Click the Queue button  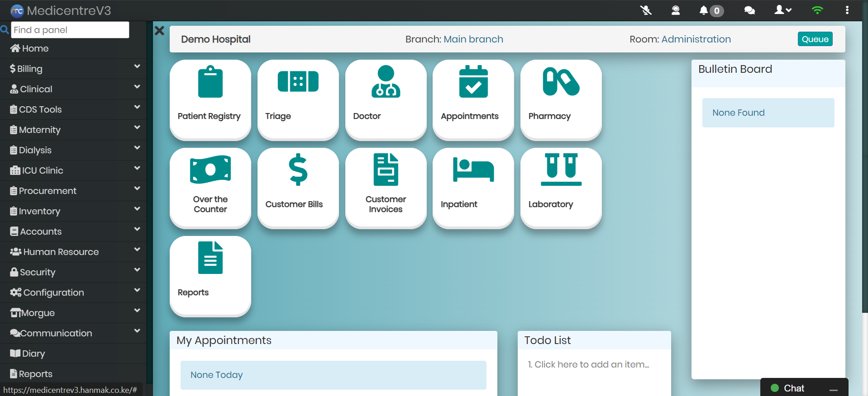click(815, 39)
